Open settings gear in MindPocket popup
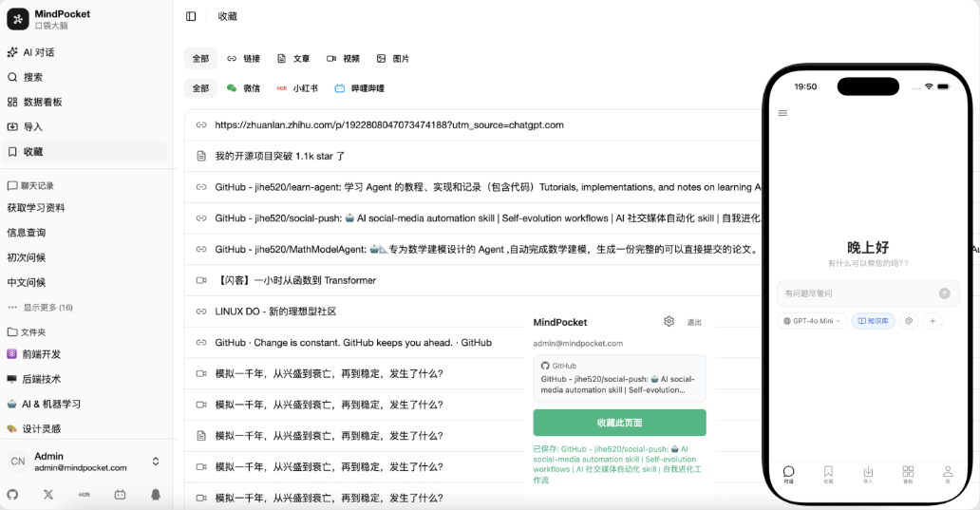 (669, 322)
